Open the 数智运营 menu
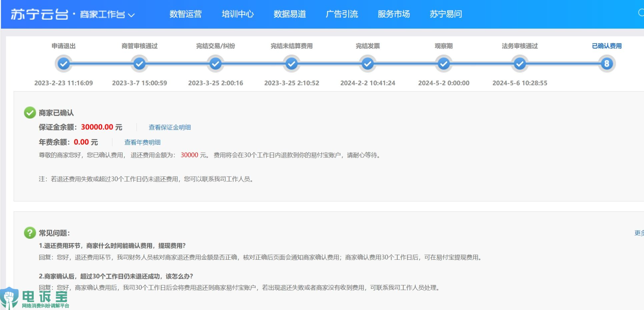The width and height of the screenshot is (644, 310). click(185, 14)
